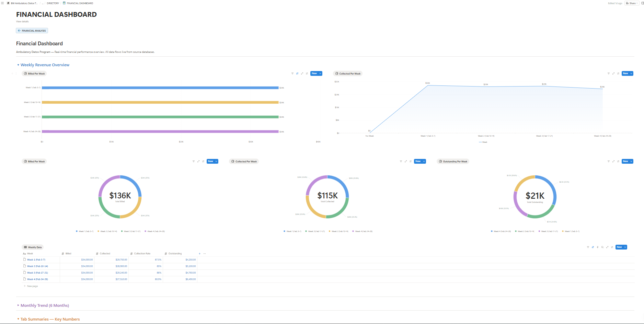Open the sidebar hamburger menu
644x324 pixels.
3,3
